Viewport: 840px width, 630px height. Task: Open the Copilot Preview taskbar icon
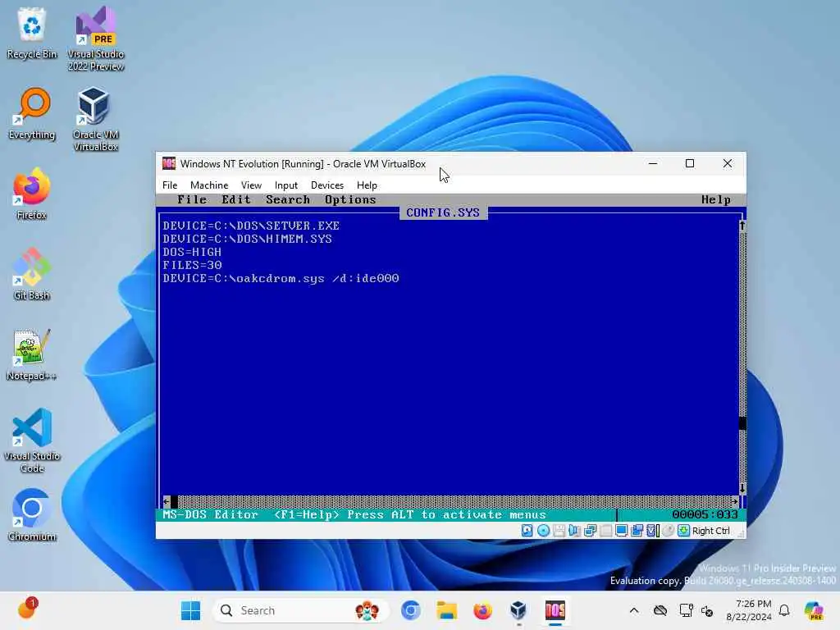point(815,610)
